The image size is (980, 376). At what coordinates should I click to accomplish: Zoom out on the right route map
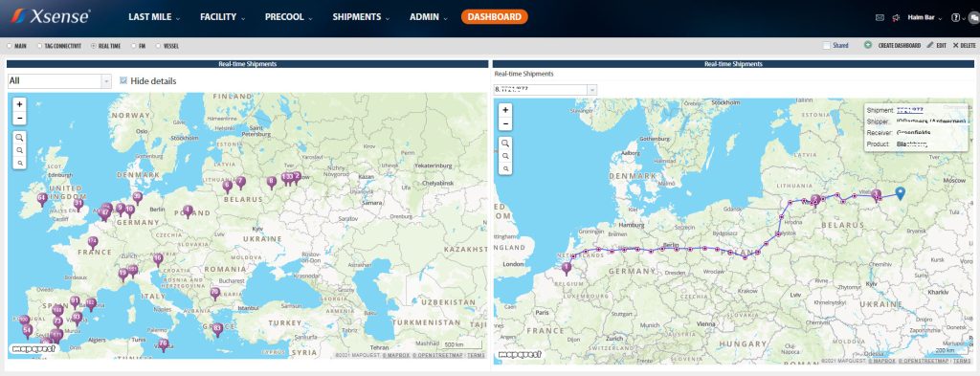[x=505, y=123]
